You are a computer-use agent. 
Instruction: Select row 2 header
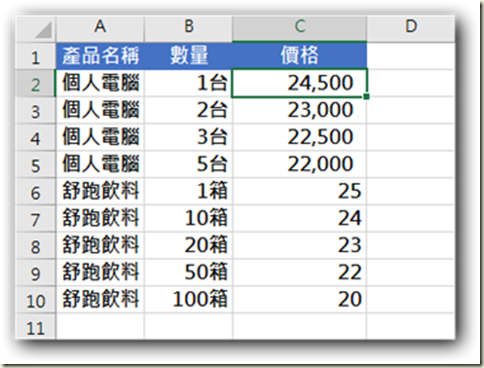tap(36, 83)
